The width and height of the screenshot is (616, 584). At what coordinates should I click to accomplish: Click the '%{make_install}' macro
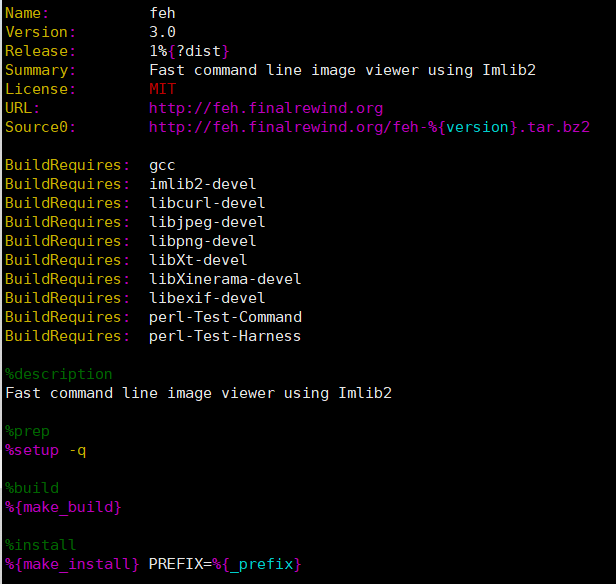(x=72, y=564)
